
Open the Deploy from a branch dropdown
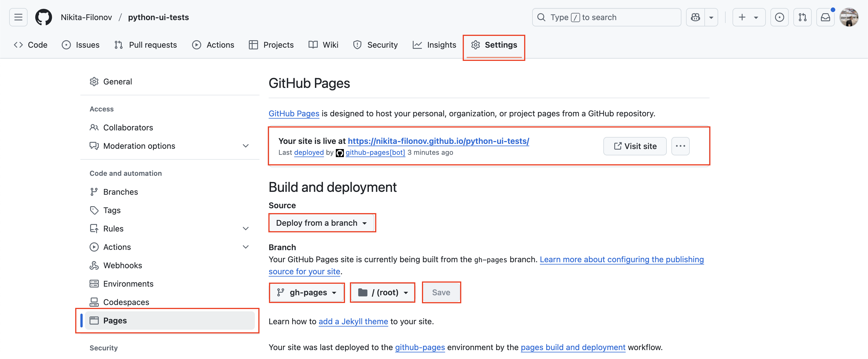click(322, 223)
